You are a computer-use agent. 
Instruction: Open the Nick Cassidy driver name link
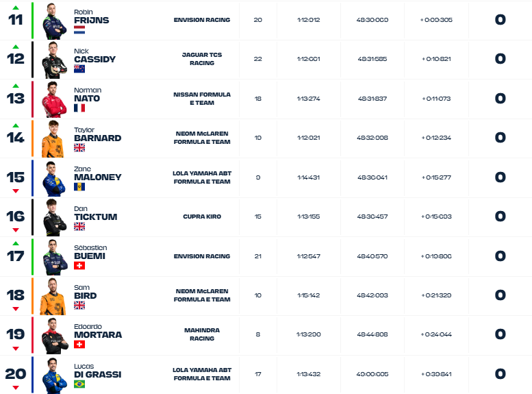(94, 56)
